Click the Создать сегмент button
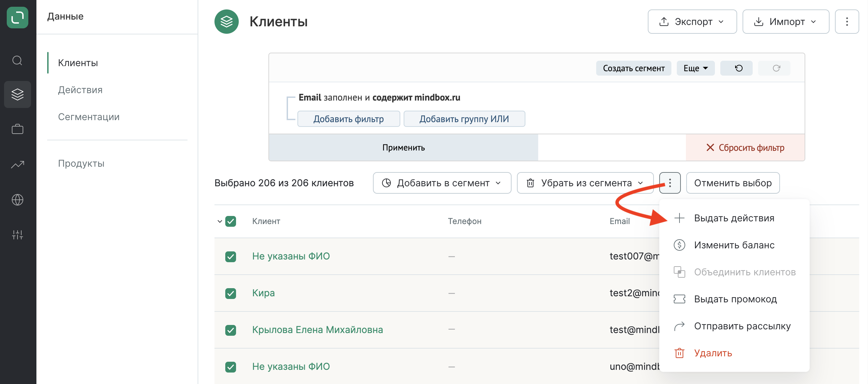868x384 pixels. coord(634,68)
